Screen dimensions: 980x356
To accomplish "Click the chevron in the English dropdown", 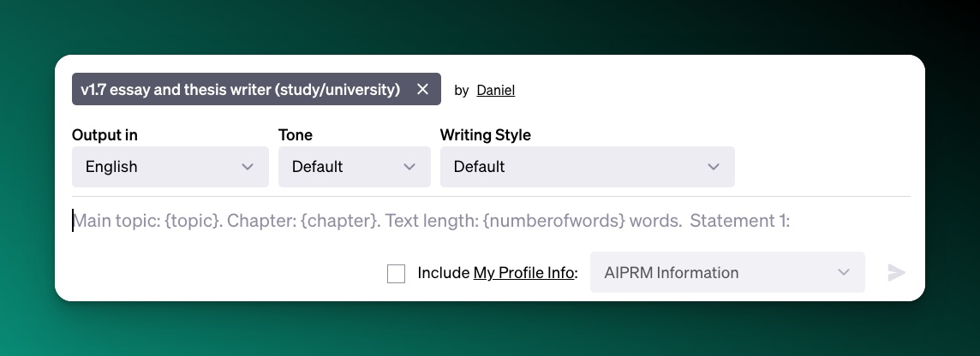I will [x=248, y=167].
